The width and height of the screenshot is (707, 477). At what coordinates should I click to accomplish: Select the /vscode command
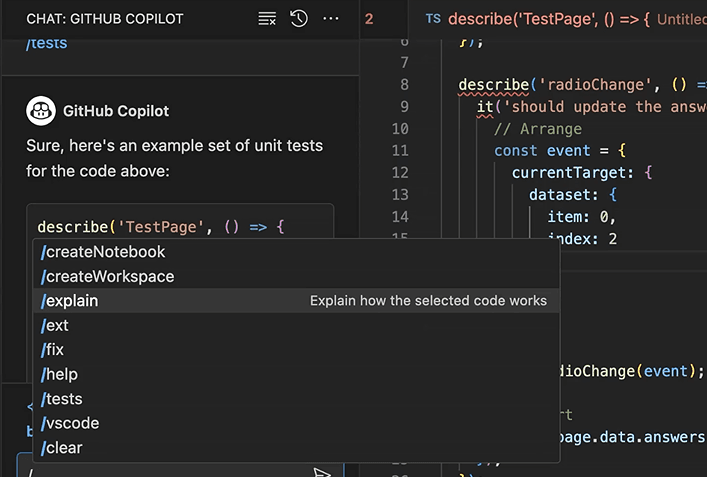coord(296,423)
